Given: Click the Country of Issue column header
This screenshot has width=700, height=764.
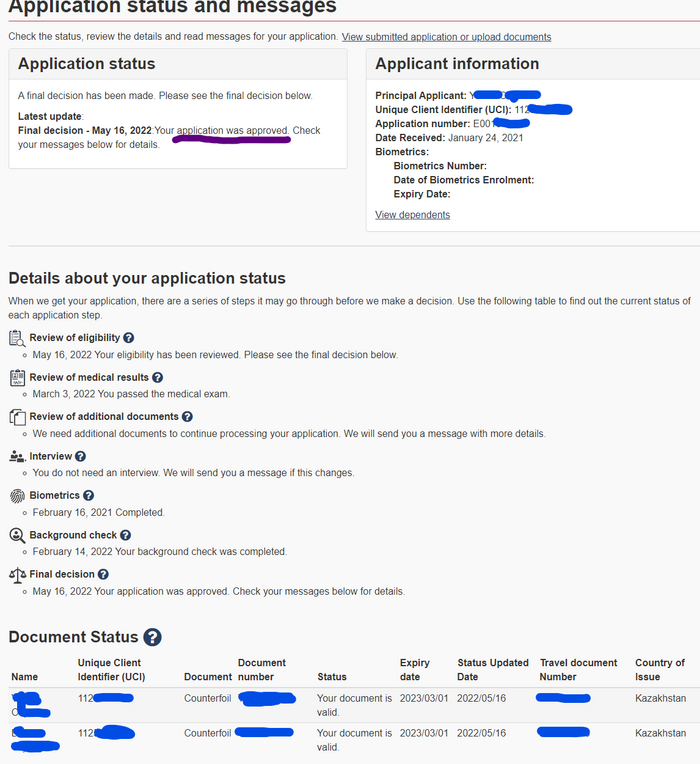Looking at the screenshot, I should 659,669.
